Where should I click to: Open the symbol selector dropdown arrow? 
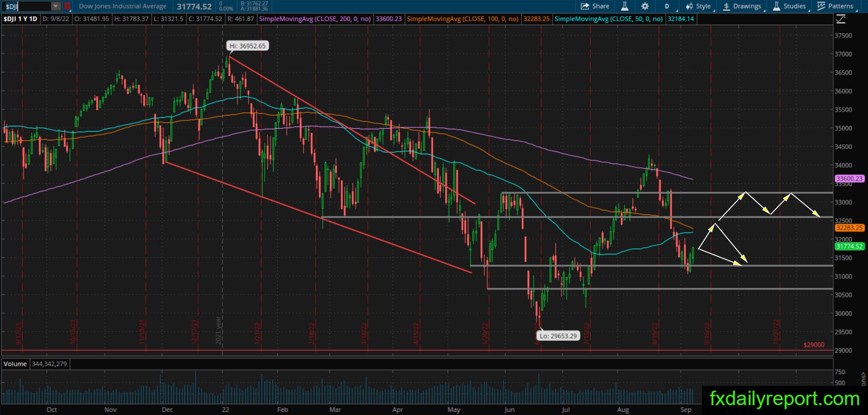[x=56, y=6]
